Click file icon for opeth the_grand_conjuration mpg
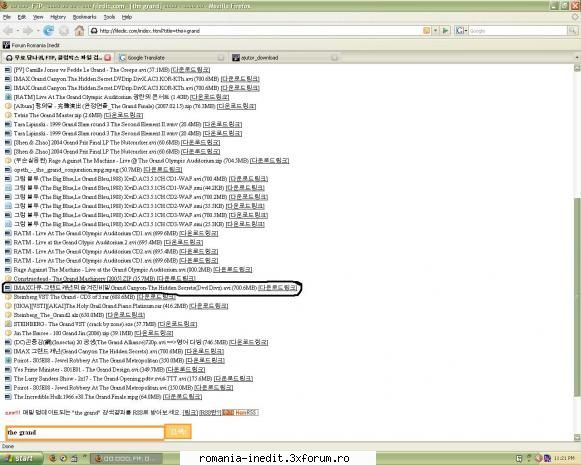Image resolution: width=581 pixels, height=465 pixels. (x=8, y=170)
